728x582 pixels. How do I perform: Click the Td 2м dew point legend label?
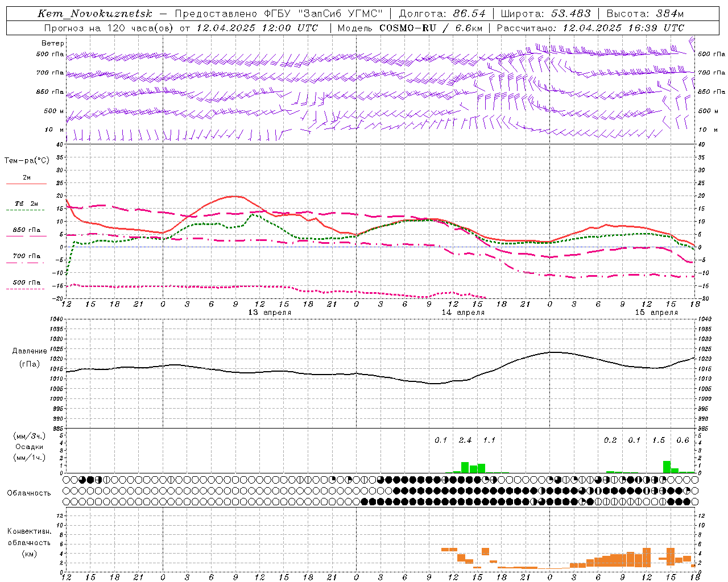[x=27, y=203]
